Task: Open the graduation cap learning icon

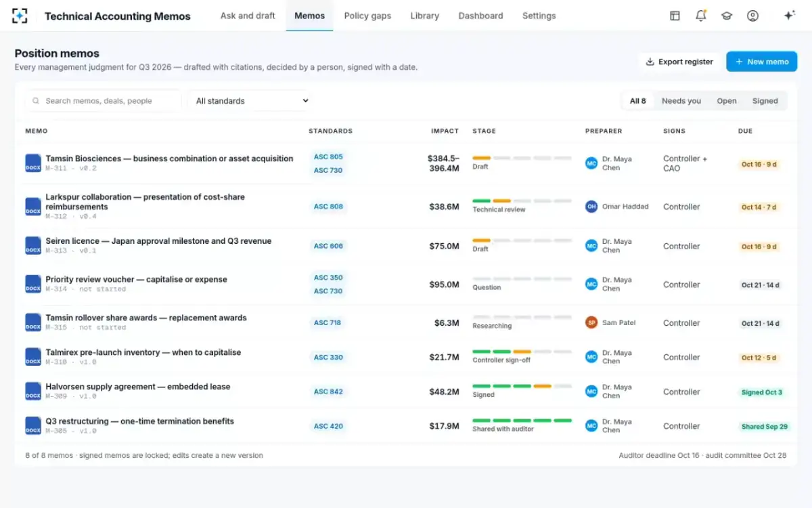Action: tap(727, 16)
